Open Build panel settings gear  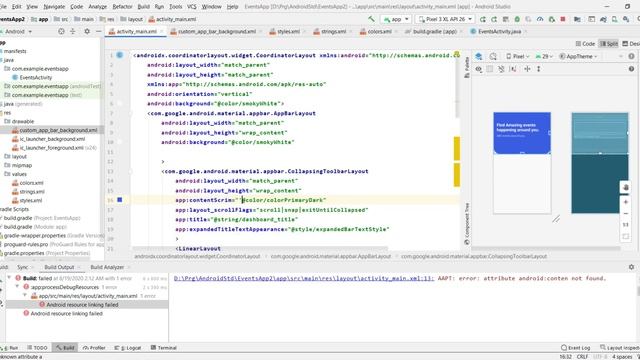pyautogui.click(x=631, y=267)
